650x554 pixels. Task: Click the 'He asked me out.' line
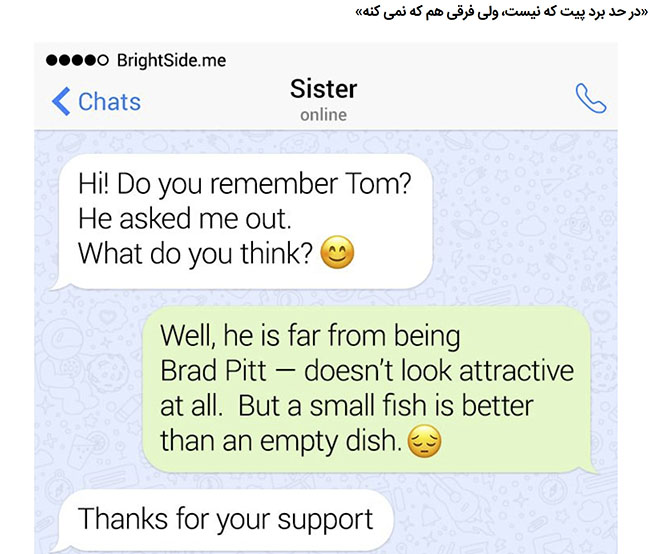184,219
